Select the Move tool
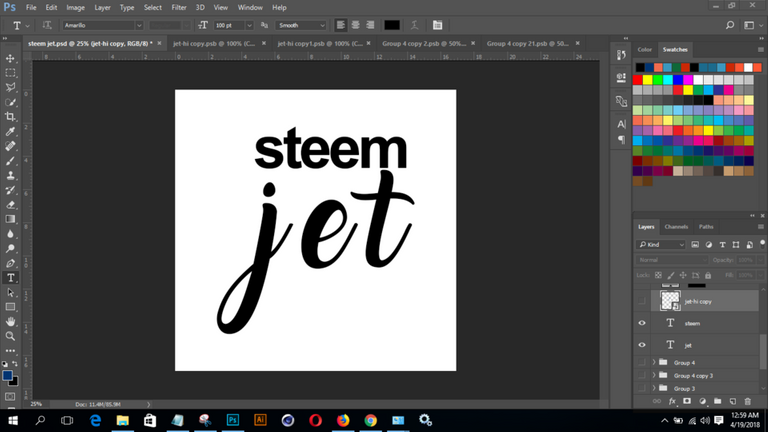The width and height of the screenshot is (768, 432). (x=11, y=58)
